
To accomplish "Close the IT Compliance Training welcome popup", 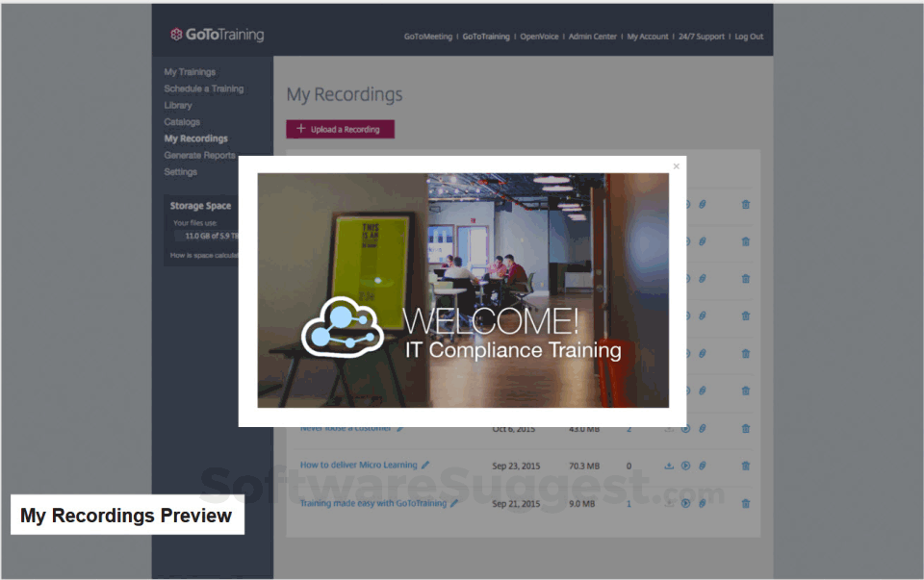I will point(677,165).
